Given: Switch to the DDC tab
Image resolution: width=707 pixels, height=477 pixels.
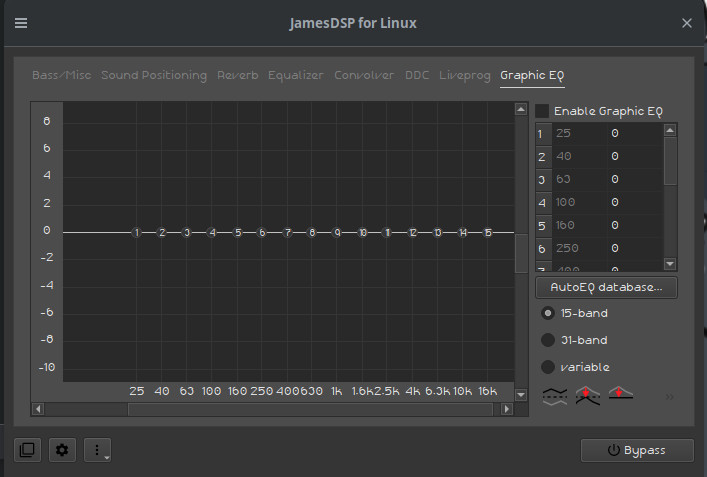Looking at the screenshot, I should point(417,75).
